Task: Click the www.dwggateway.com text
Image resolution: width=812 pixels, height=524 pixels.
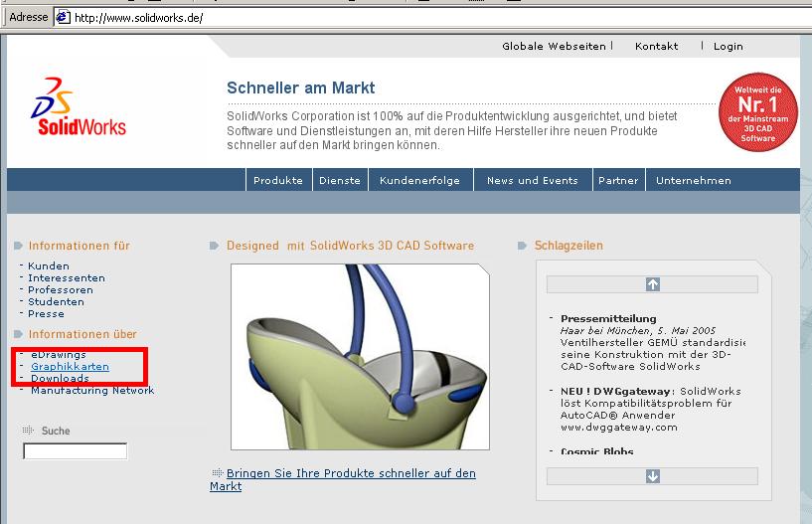Action: click(619, 428)
